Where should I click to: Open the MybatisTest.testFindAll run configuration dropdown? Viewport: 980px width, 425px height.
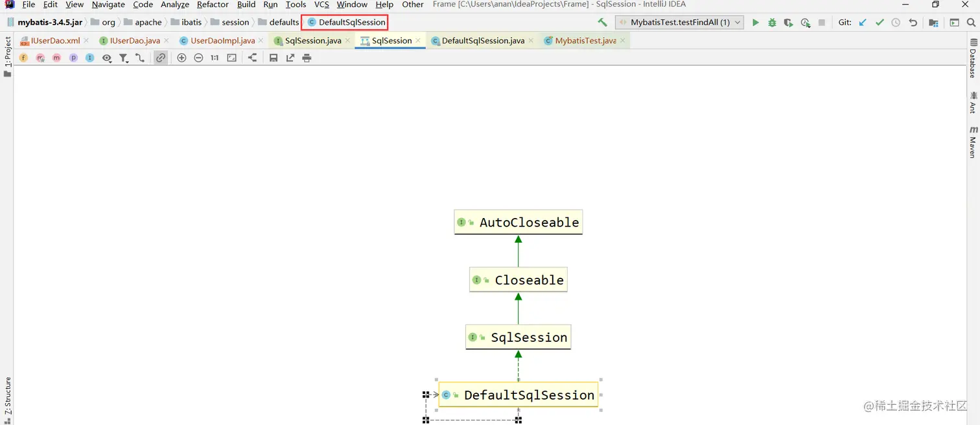679,22
